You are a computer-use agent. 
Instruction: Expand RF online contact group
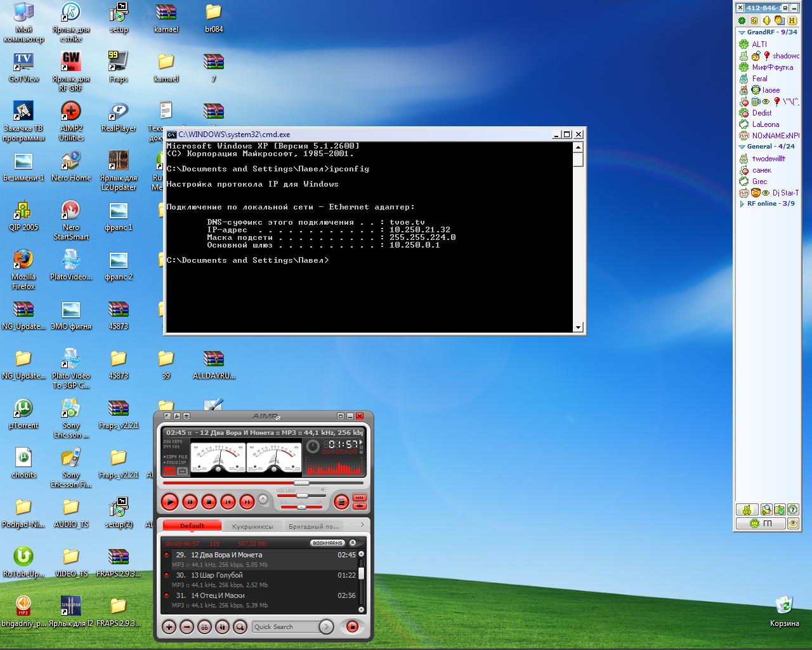(x=742, y=204)
